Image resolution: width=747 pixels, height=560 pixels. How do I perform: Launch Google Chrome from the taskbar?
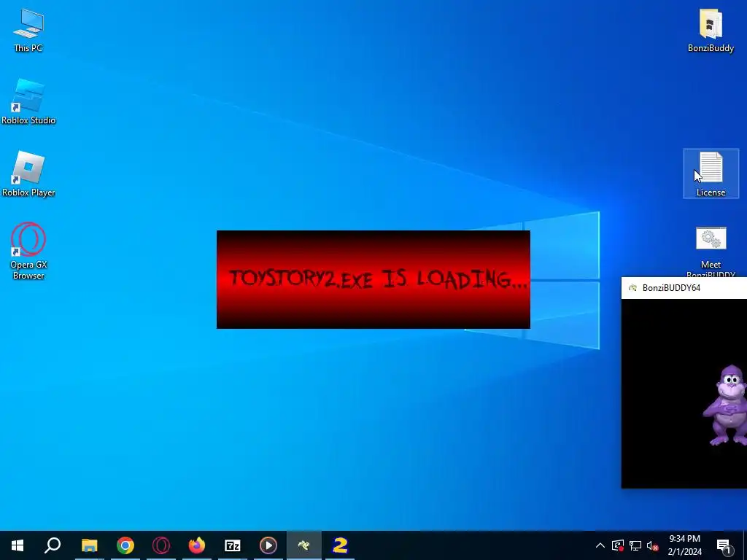[125, 545]
